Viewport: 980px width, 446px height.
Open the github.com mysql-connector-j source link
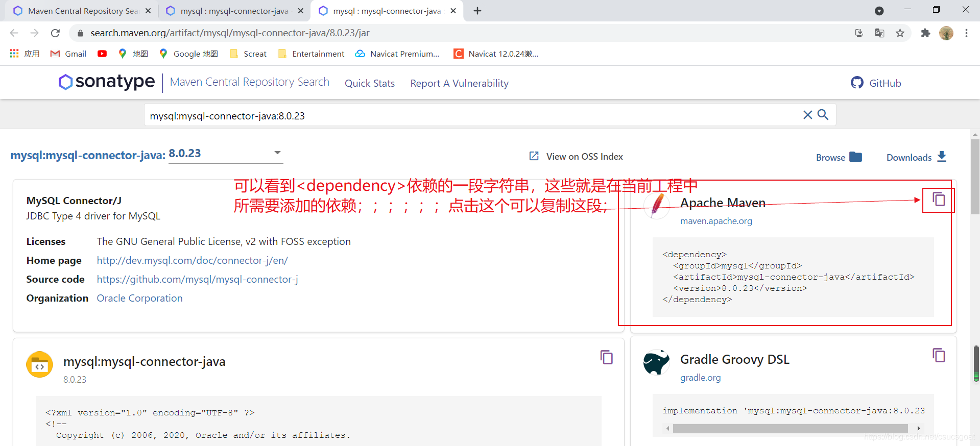pos(197,279)
